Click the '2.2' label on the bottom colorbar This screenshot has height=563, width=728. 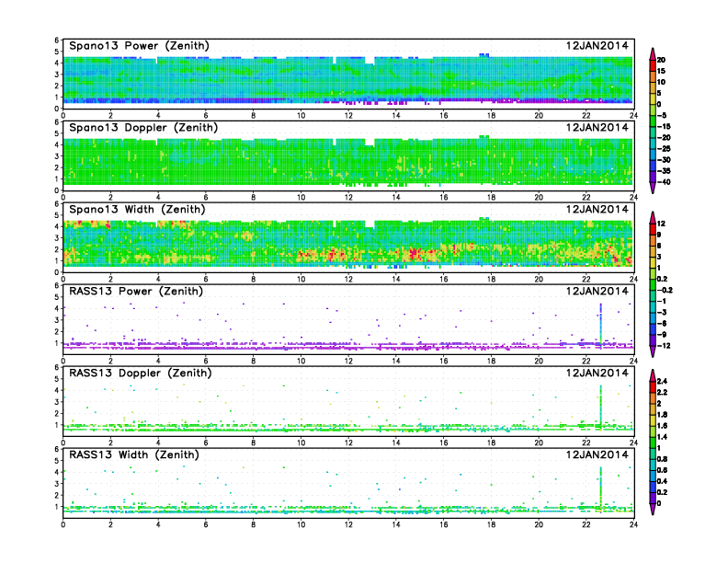662,393
